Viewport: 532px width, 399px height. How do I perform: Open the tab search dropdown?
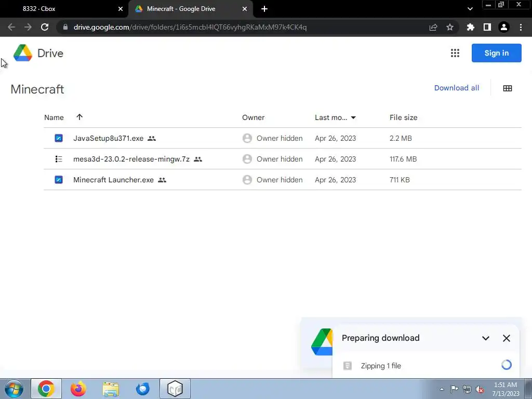pyautogui.click(x=470, y=9)
